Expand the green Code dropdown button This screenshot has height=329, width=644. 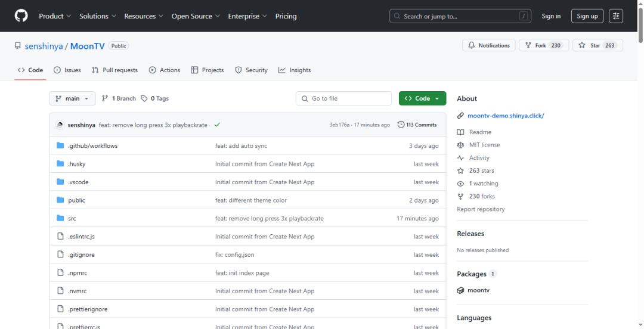point(422,98)
